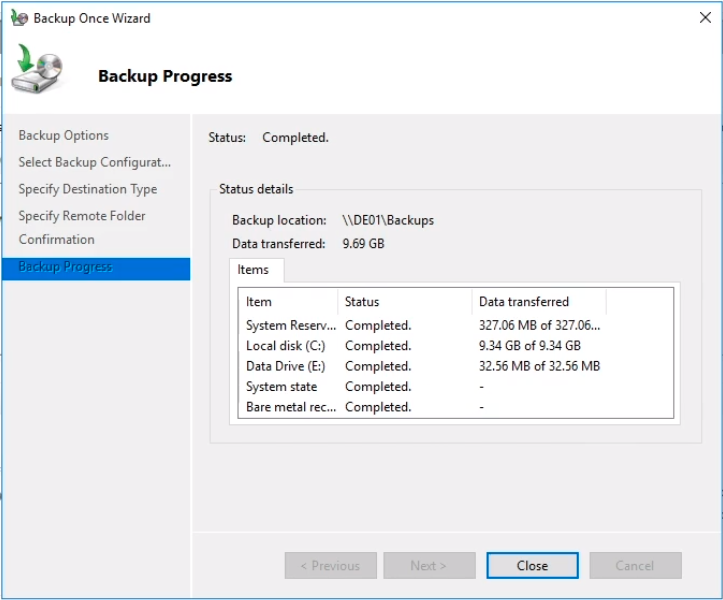
Task: Select the System state row
Action: [456, 386]
